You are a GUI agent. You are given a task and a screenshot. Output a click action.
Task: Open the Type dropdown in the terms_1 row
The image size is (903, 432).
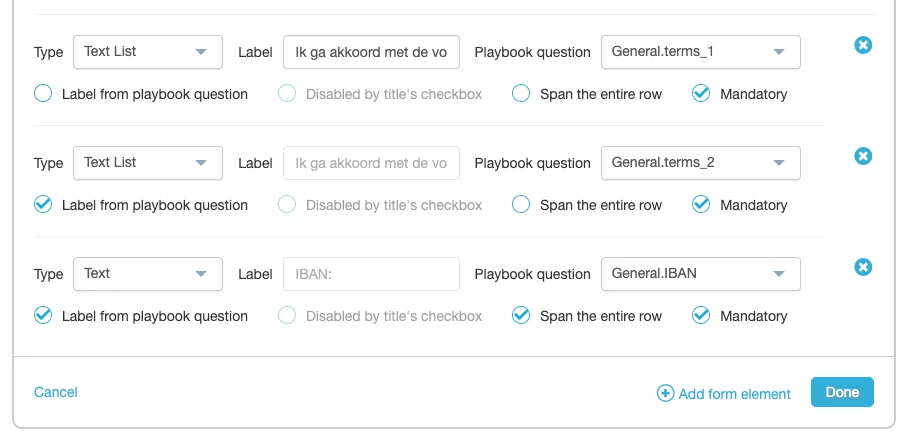(x=148, y=52)
